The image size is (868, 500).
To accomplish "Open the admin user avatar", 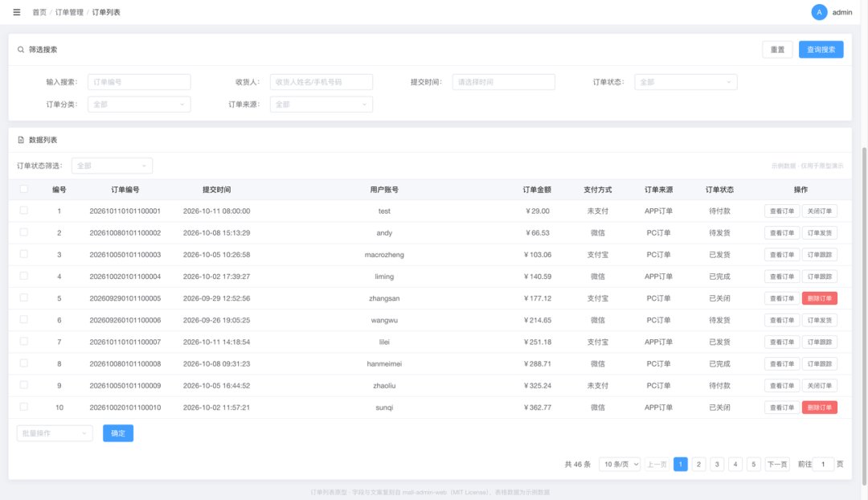I will [819, 12].
